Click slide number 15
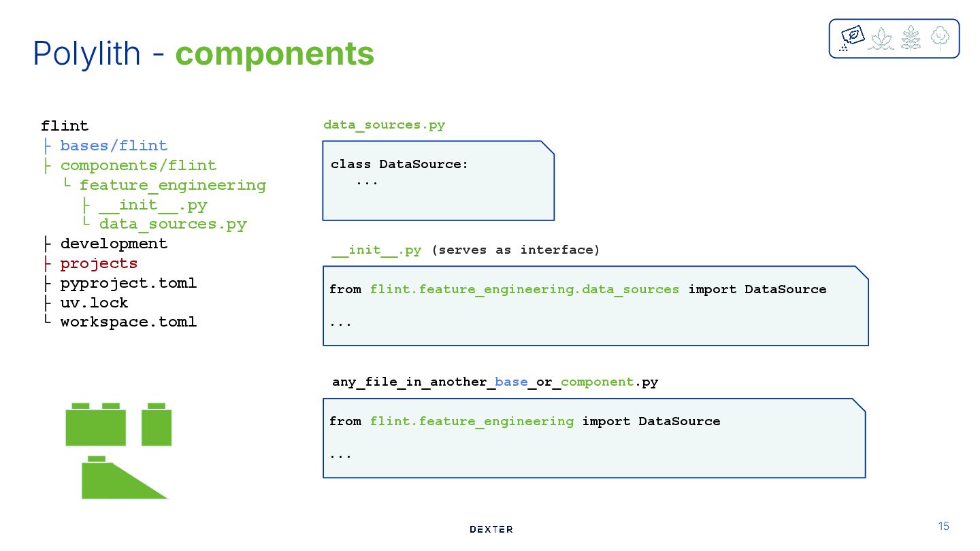This screenshot has width=980, height=551. [943, 526]
